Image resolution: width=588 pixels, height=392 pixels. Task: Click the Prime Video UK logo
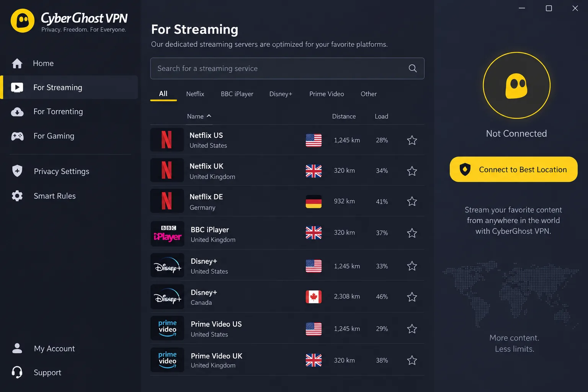(x=167, y=360)
